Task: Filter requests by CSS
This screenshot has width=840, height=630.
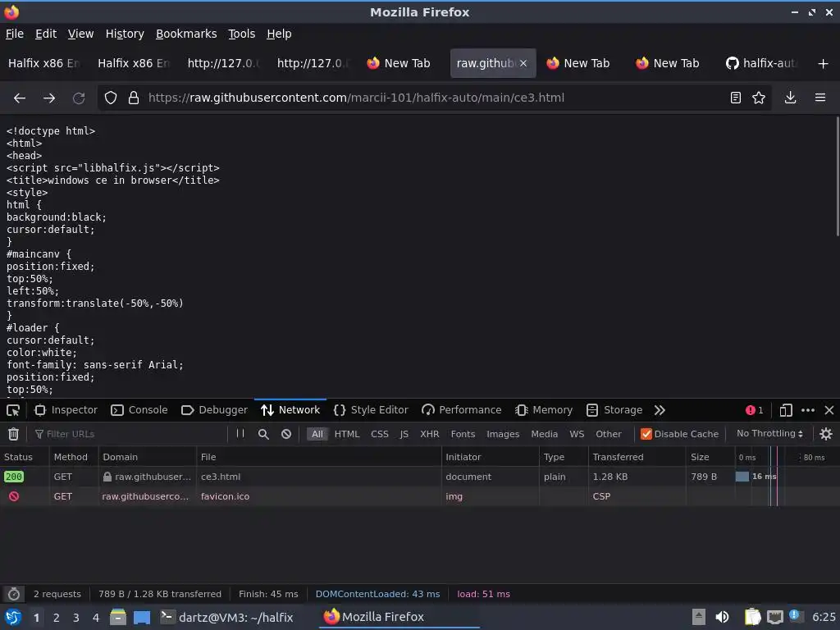Action: (380, 434)
